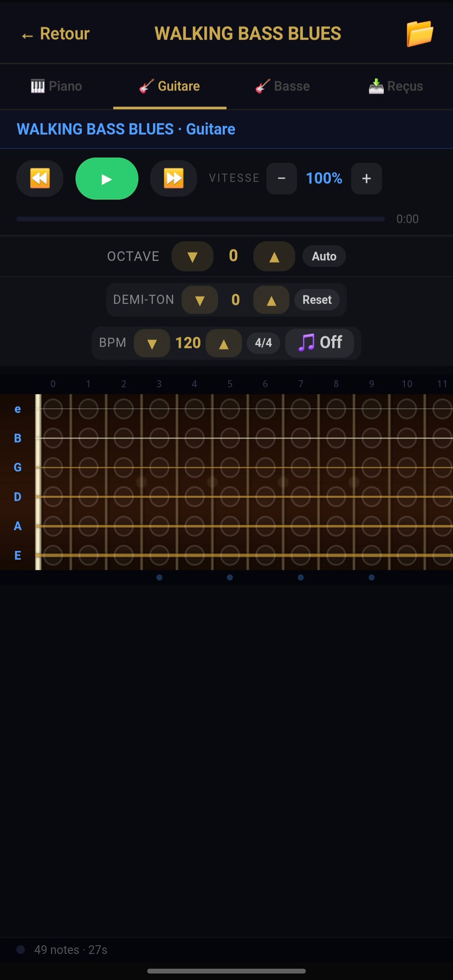The width and height of the screenshot is (453, 980).
Task: Decrease playback speed with the minus button
Action: click(282, 179)
